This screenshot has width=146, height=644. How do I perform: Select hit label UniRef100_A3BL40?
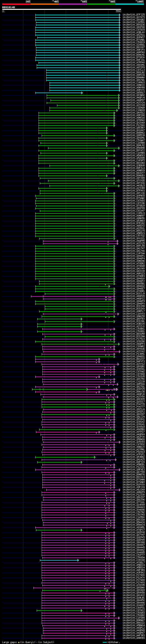[x=134, y=32]
